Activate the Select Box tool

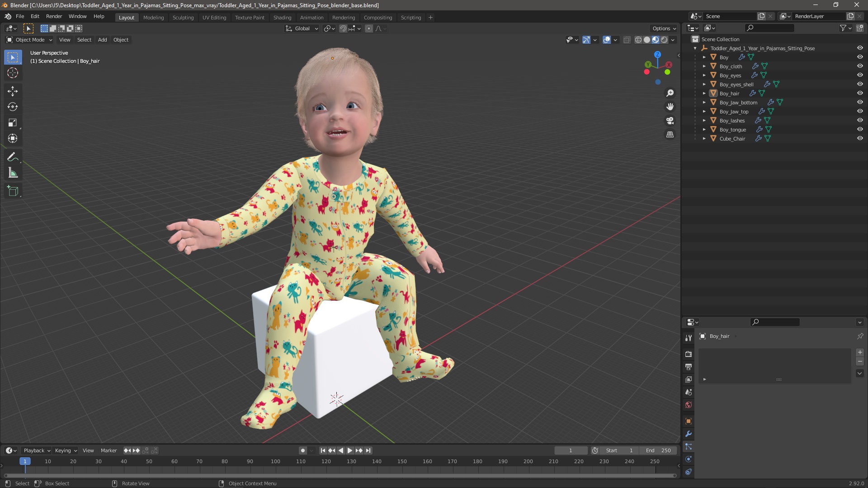(x=13, y=57)
